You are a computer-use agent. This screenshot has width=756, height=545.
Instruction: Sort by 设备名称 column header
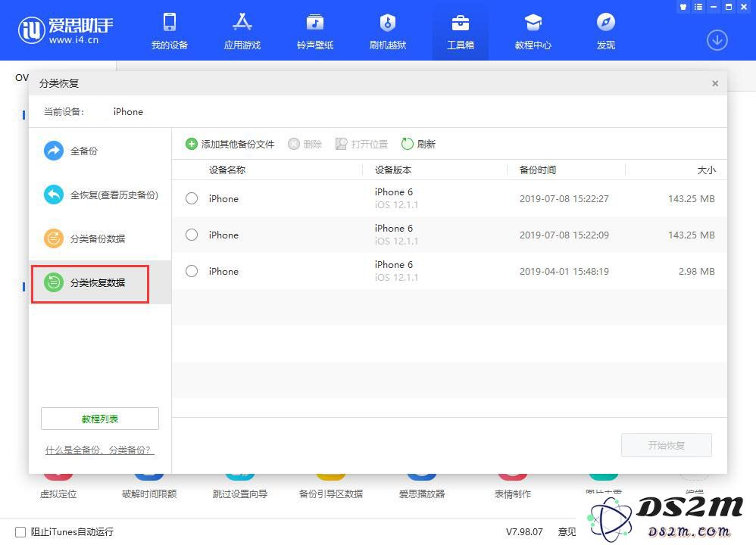pyautogui.click(x=227, y=170)
